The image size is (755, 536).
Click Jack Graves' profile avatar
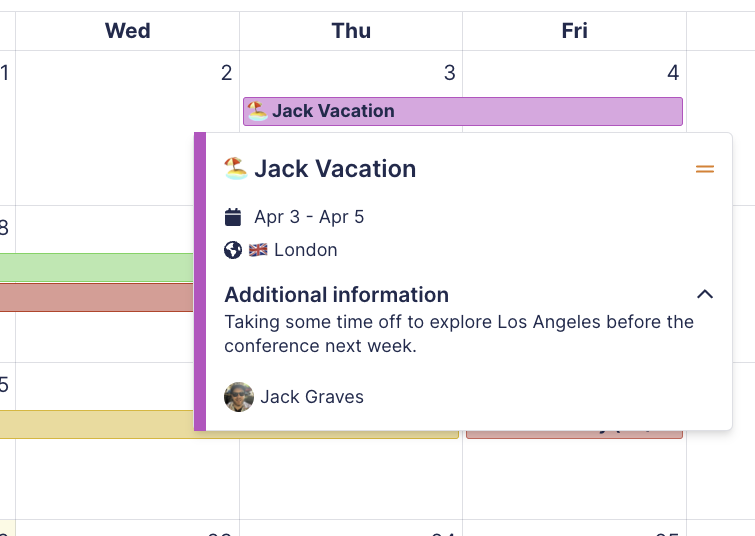pyautogui.click(x=239, y=397)
